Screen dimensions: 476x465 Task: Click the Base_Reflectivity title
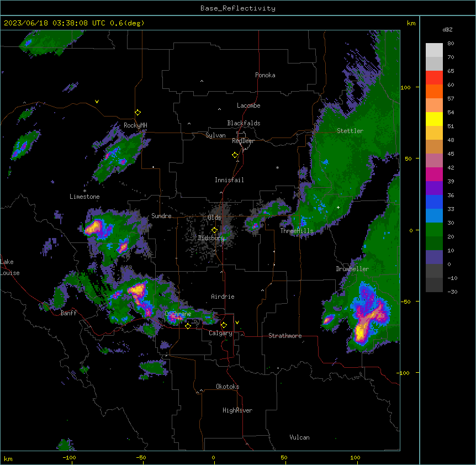pyautogui.click(x=238, y=8)
